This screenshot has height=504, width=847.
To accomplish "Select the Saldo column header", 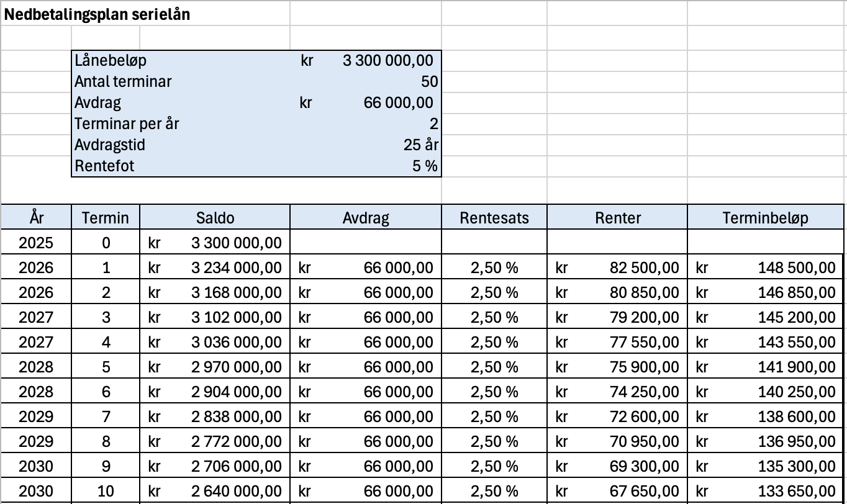I will [x=215, y=217].
